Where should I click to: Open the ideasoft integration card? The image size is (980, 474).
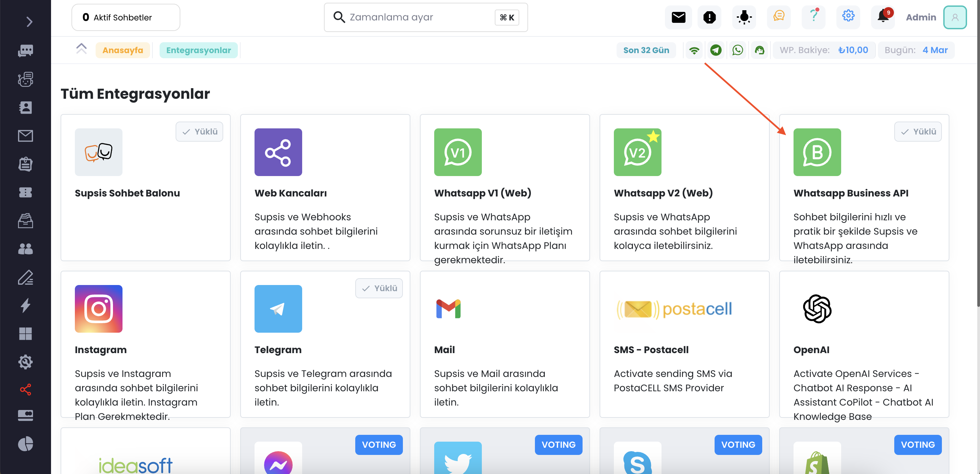145,451
